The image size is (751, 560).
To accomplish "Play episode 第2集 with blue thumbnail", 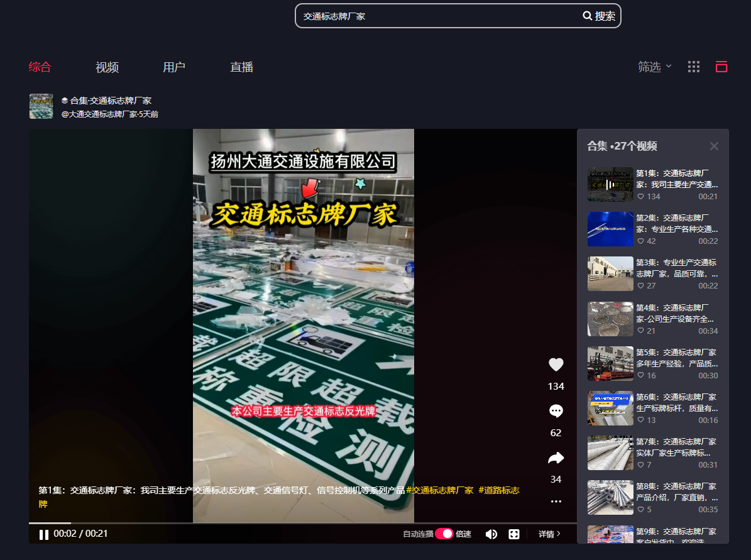I will (x=610, y=229).
